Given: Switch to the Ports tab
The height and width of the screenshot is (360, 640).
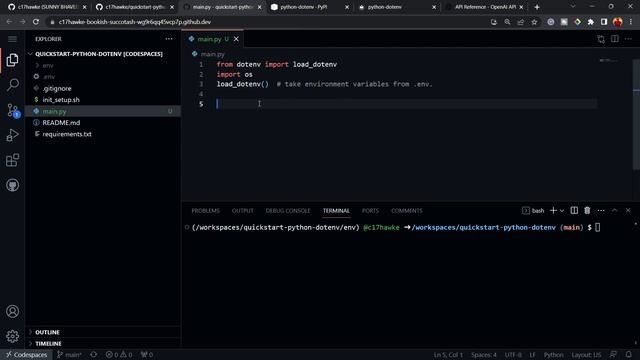Looking at the screenshot, I should 370,211.
